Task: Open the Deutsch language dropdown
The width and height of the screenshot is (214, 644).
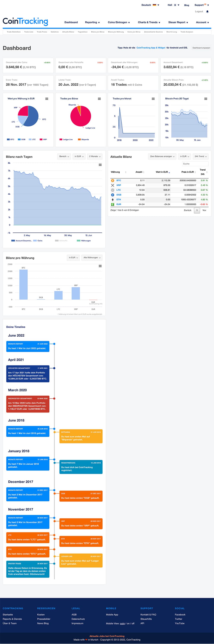Action: coord(150,5)
